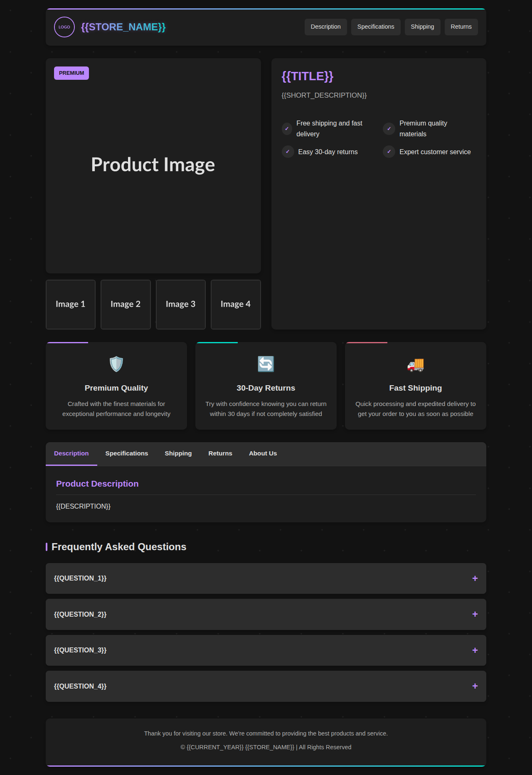Click the Description button in header navigation
This screenshot has height=775, width=532.
(x=325, y=27)
